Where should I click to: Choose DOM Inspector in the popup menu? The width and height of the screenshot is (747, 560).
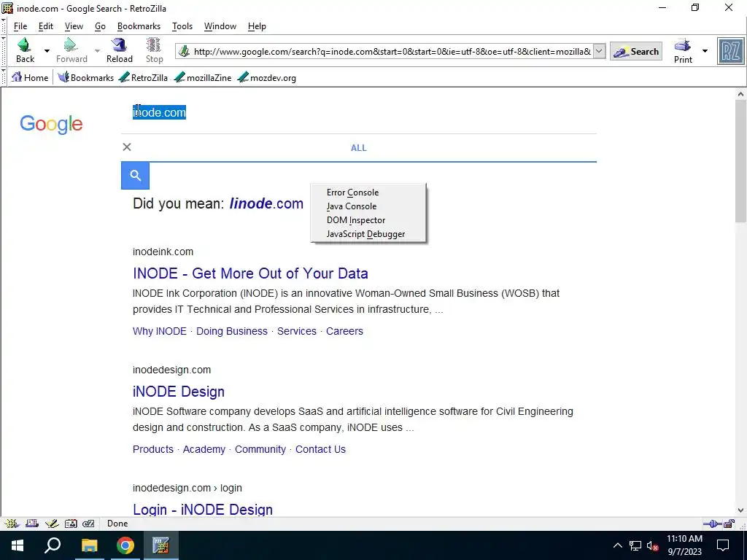[368, 220]
